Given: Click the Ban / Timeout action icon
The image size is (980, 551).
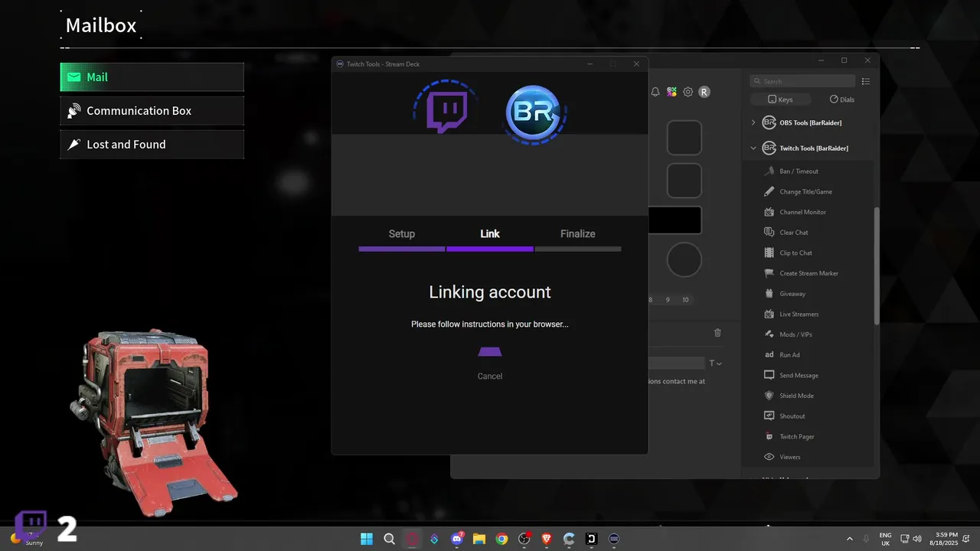Looking at the screenshot, I should coord(769,171).
